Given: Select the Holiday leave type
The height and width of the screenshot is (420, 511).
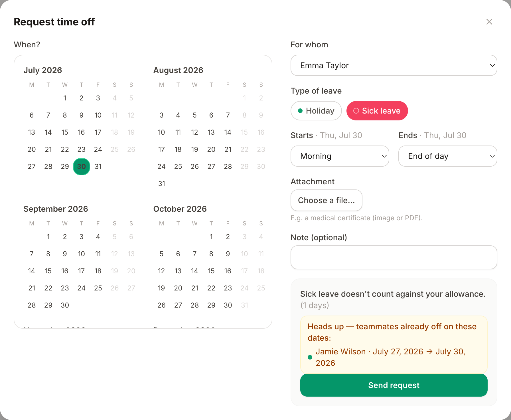Looking at the screenshot, I should tap(316, 111).
